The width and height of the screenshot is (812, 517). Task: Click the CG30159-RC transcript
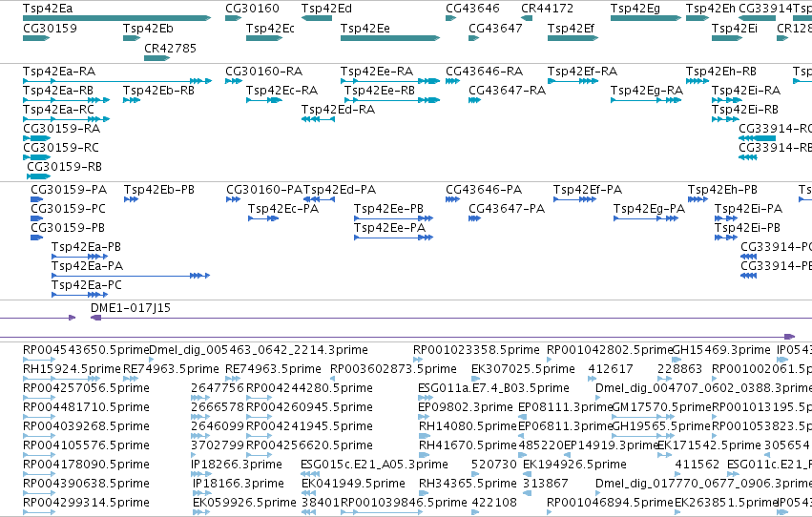point(37,157)
